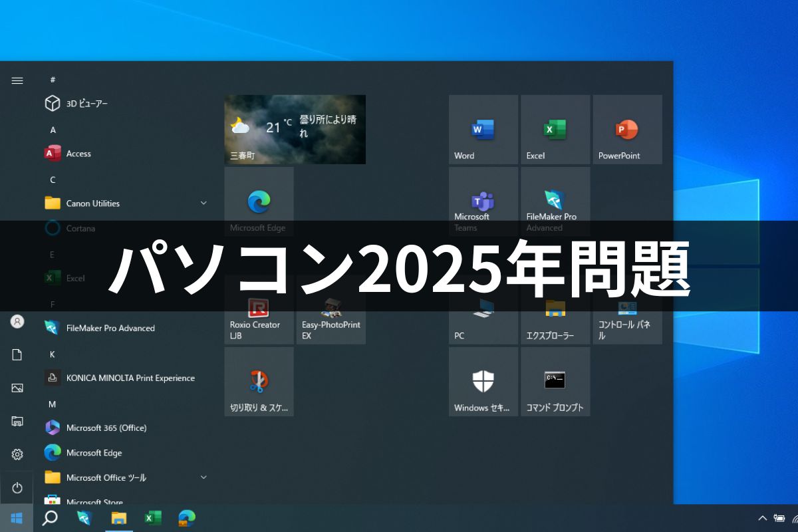Launch Excel from its Start tile
This screenshot has width=798, height=532.
pos(555,129)
